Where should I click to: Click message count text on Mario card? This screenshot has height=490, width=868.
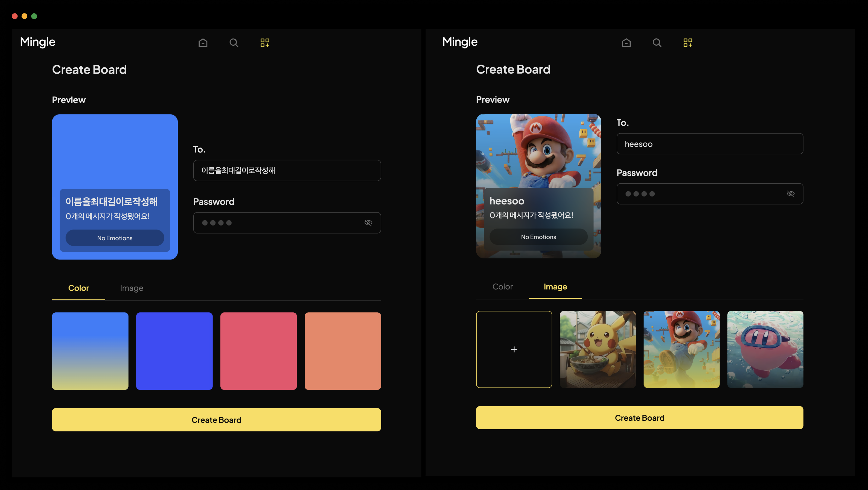pyautogui.click(x=531, y=215)
